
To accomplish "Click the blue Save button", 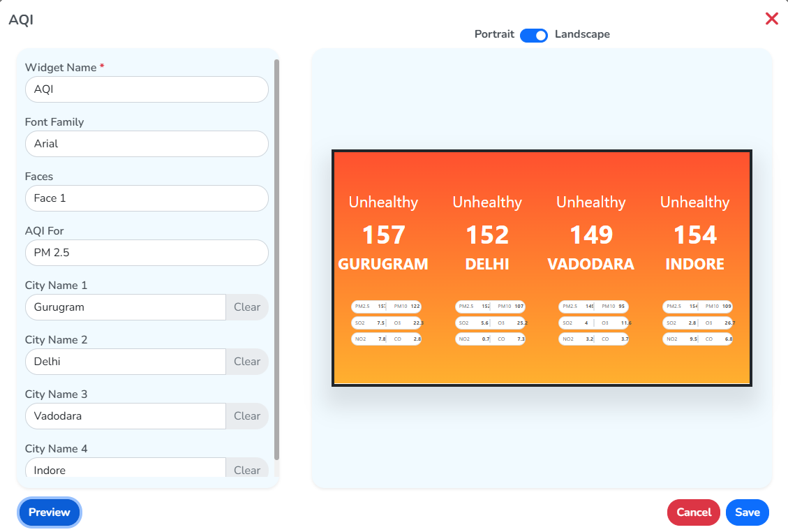I will point(748,512).
